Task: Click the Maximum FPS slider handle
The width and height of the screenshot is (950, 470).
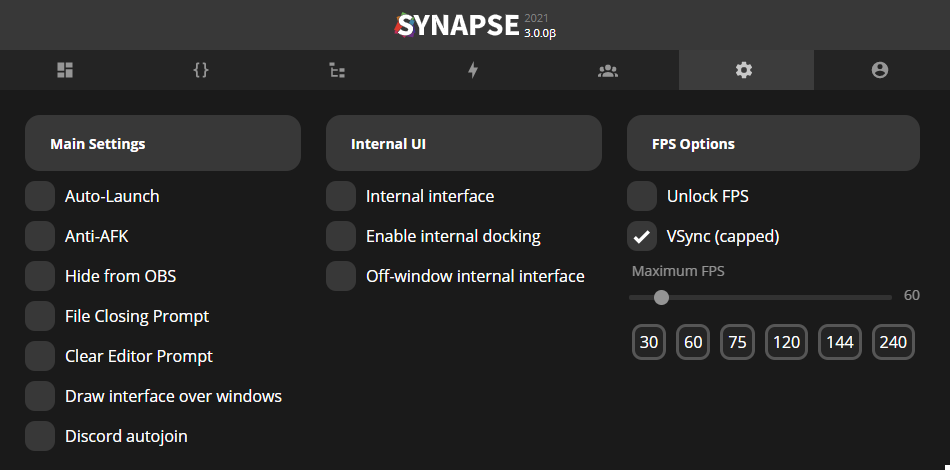Action: pos(661,297)
